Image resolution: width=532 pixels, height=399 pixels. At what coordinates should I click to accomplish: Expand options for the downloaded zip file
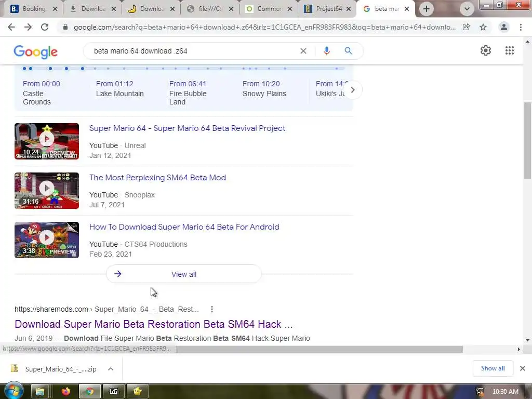click(x=111, y=369)
